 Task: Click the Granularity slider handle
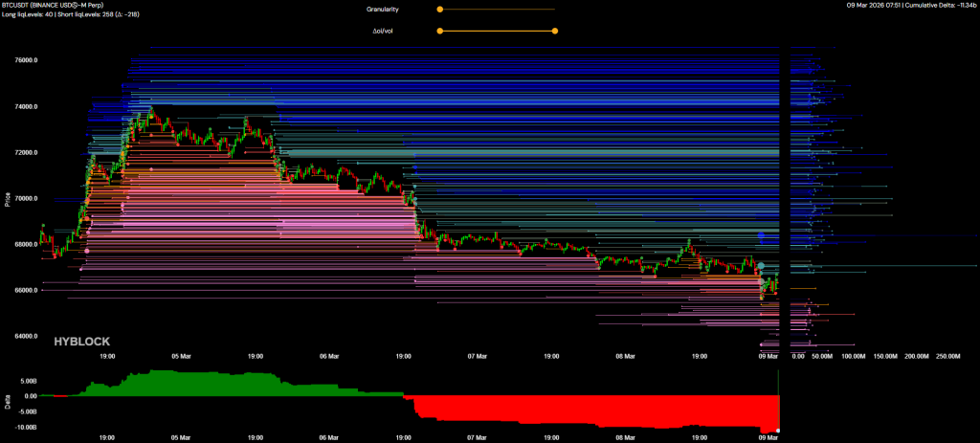(x=439, y=9)
